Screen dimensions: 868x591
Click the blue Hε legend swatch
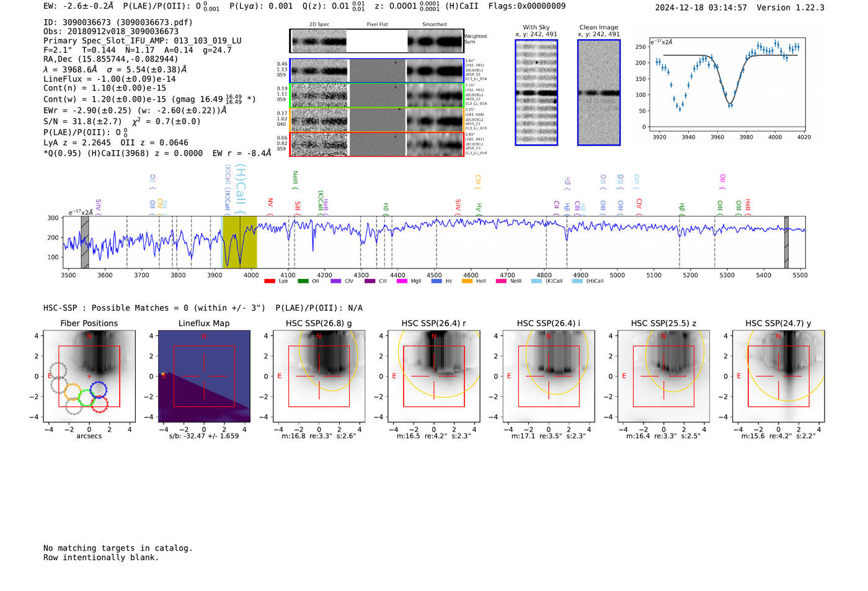click(436, 281)
